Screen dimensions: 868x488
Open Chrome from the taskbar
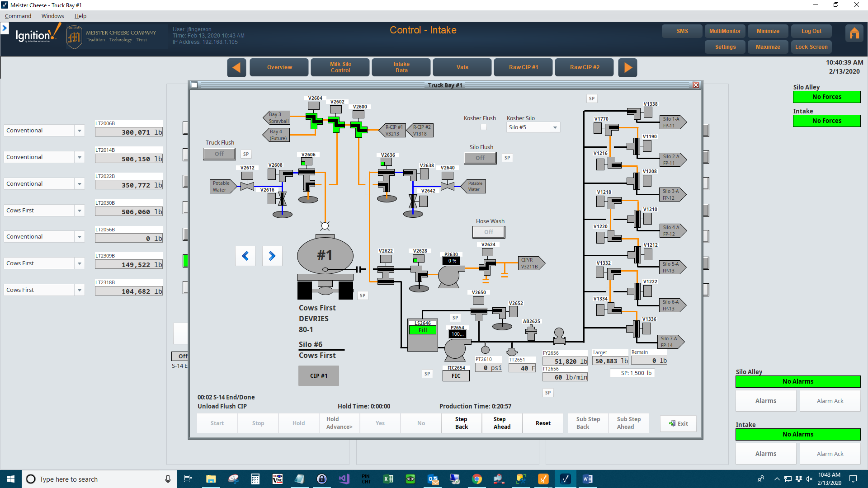click(476, 479)
